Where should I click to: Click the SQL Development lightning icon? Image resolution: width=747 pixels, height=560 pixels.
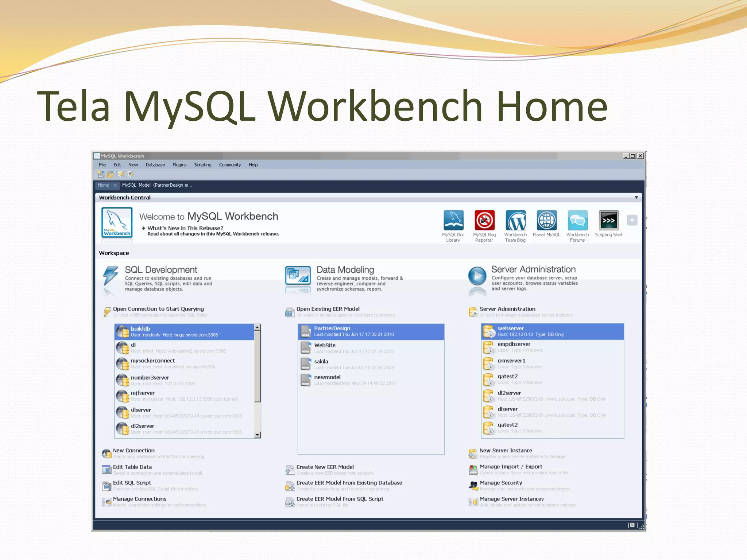click(111, 276)
